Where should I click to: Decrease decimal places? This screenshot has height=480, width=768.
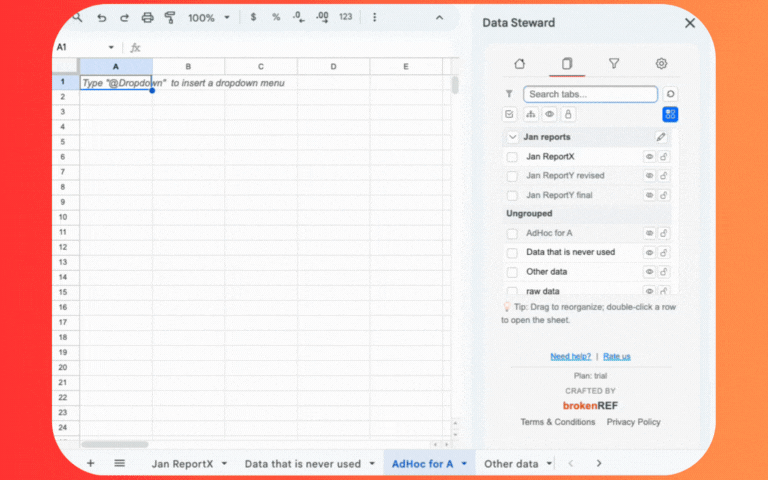tap(298, 17)
